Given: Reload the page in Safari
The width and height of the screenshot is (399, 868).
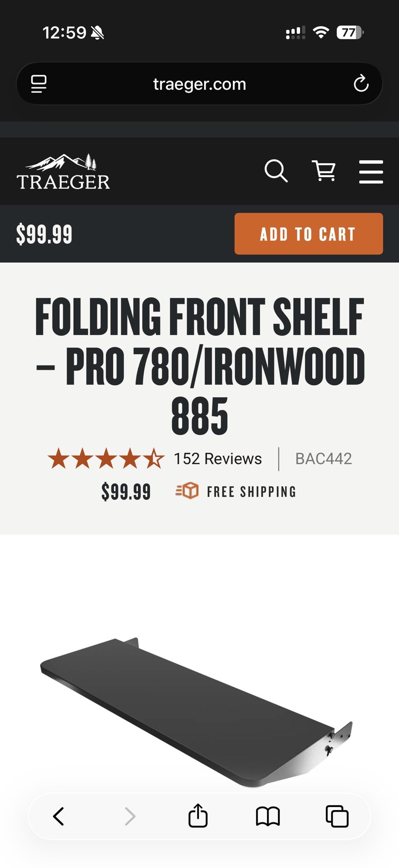Looking at the screenshot, I should tap(361, 84).
